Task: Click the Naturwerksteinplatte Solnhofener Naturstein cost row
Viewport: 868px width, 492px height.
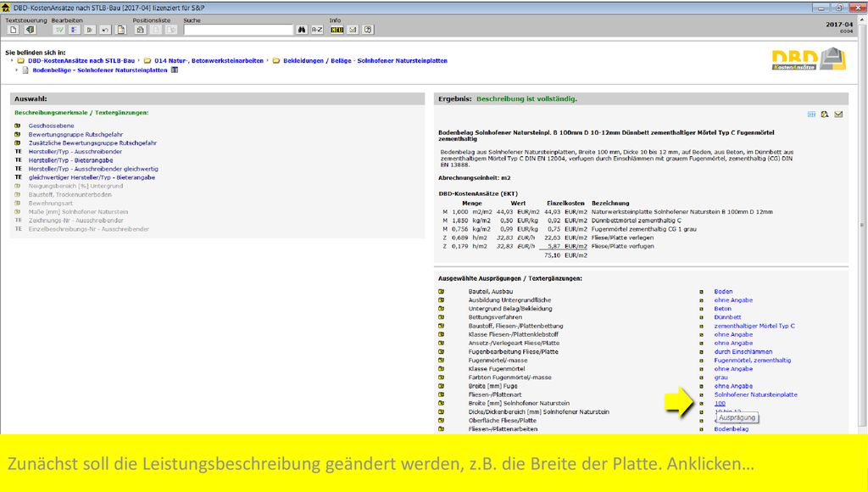Action: pos(608,212)
